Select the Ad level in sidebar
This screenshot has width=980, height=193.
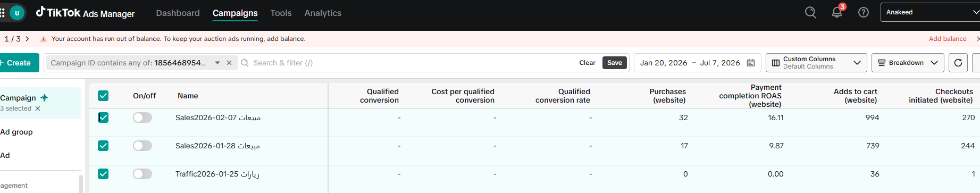[5, 155]
